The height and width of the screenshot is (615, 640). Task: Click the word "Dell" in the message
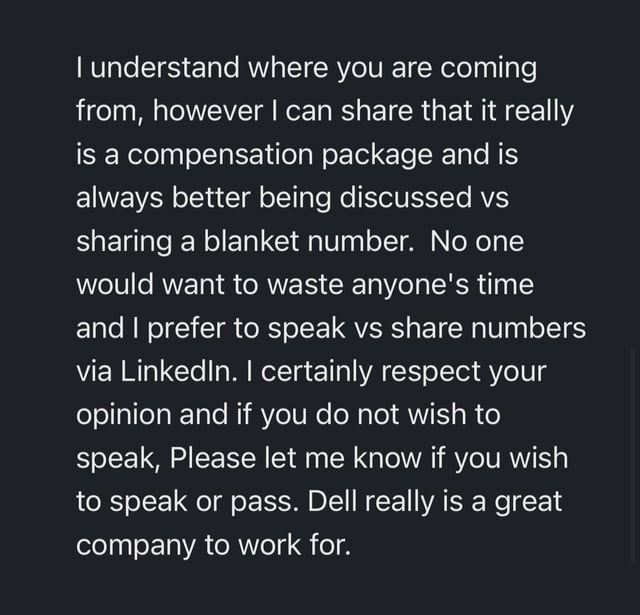coord(332,501)
